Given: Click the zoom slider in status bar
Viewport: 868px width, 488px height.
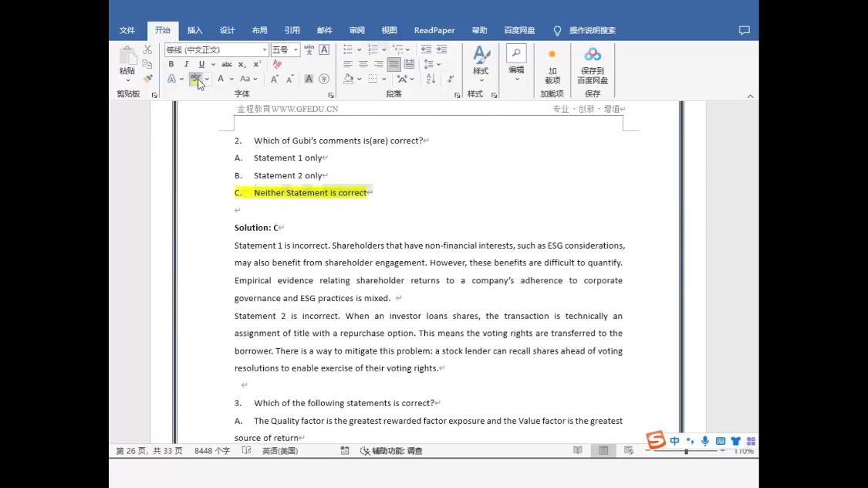Looking at the screenshot, I should pyautogui.click(x=686, y=451).
